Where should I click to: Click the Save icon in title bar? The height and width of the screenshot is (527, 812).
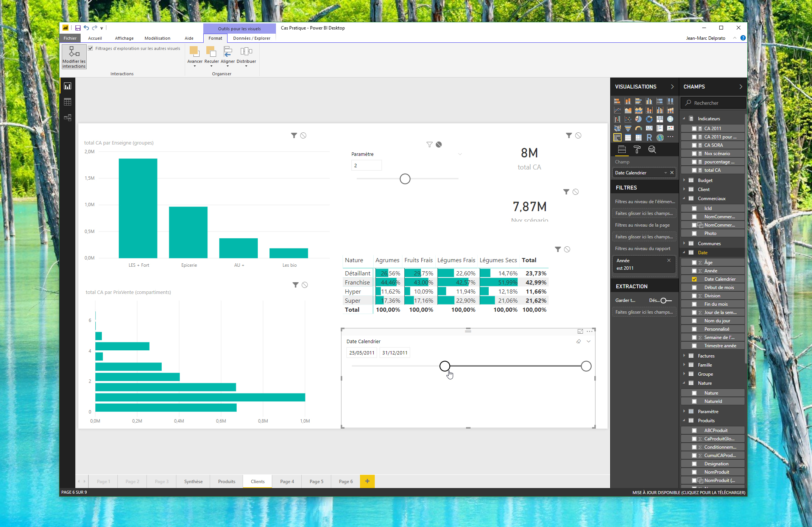pyautogui.click(x=78, y=28)
